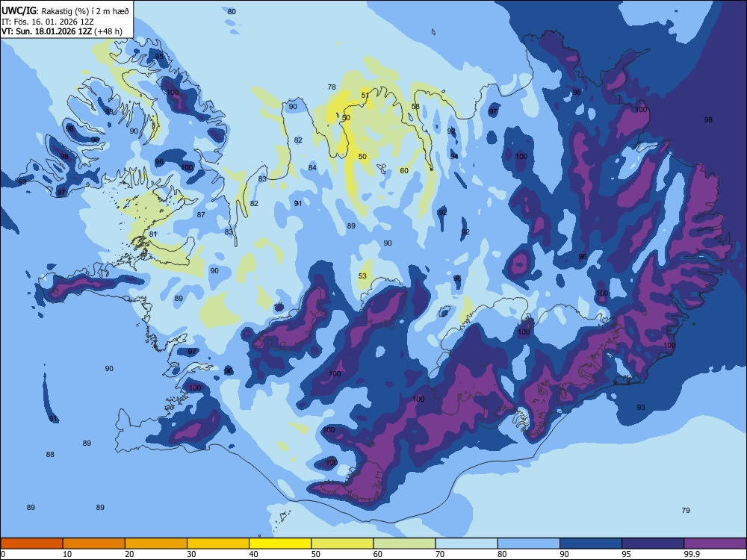This screenshot has width=747, height=560.
Task: Pick the light blue 80–90 legend swatch
Action: pos(529,544)
